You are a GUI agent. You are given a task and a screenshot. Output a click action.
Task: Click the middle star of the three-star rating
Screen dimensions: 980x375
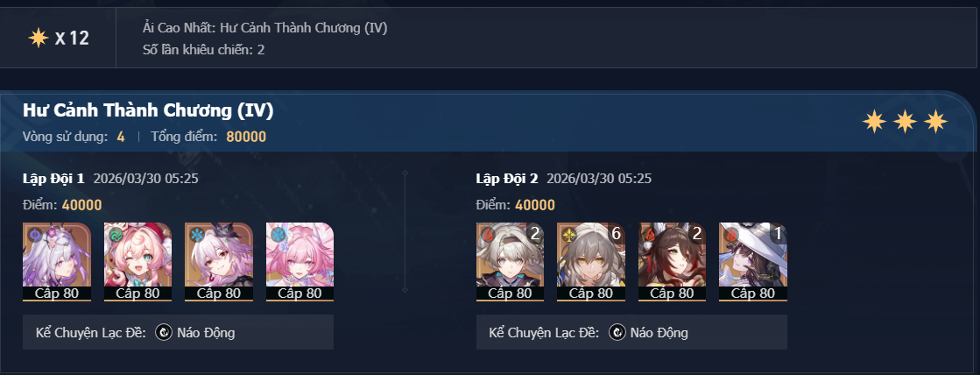[x=905, y=122]
